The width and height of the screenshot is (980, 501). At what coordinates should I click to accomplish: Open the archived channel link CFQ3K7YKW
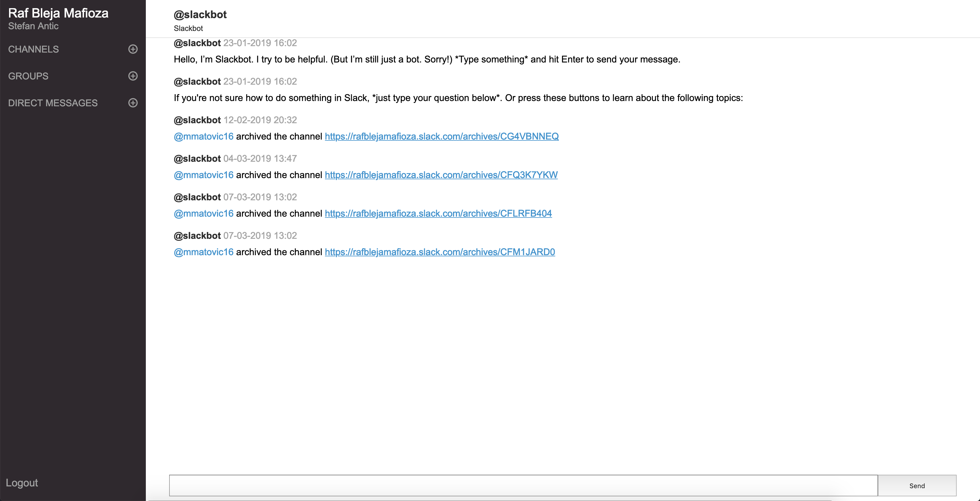(441, 175)
